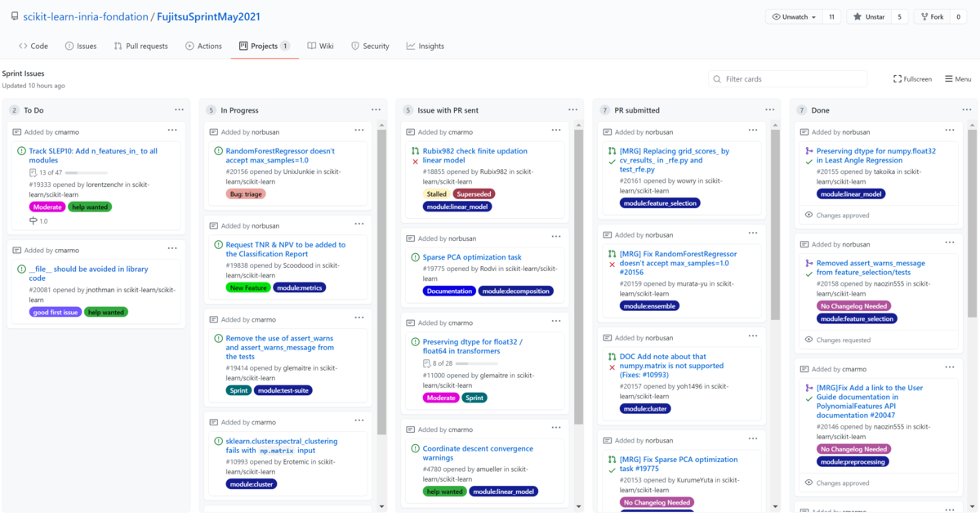980x516 pixels.
Task: Click the repository icon beside the organization name
Action: 16,16
